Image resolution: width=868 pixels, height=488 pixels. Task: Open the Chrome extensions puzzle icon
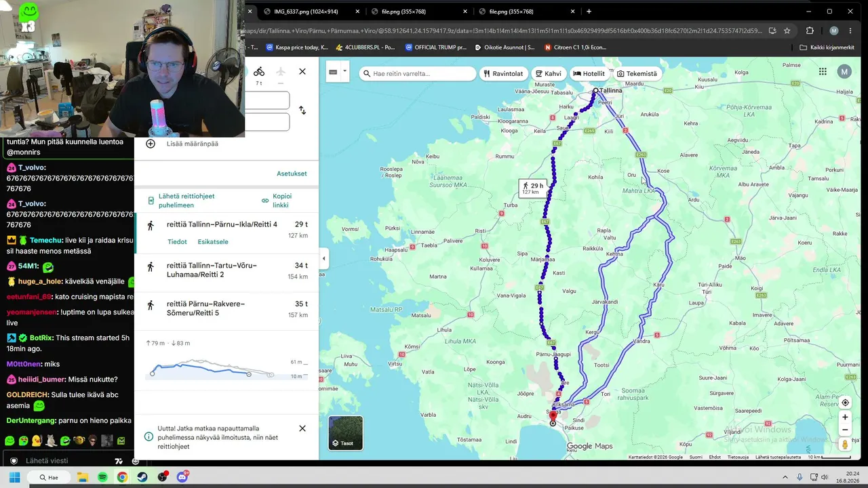810,30
